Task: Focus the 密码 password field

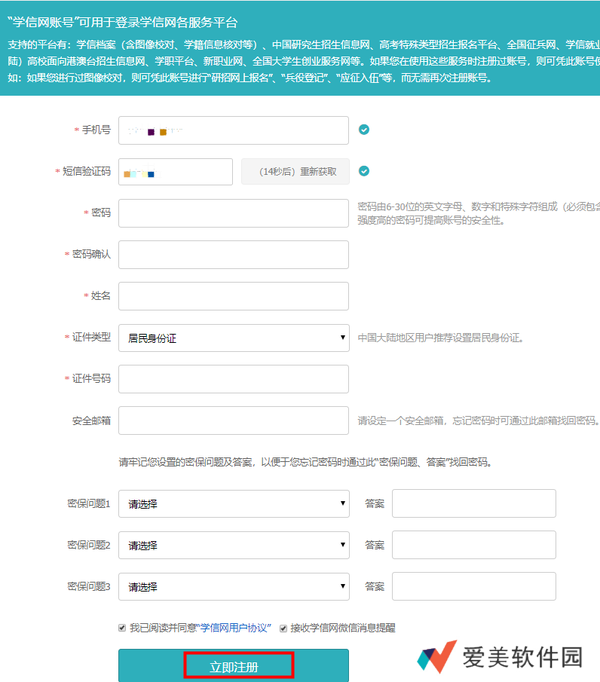Action: tap(233, 213)
